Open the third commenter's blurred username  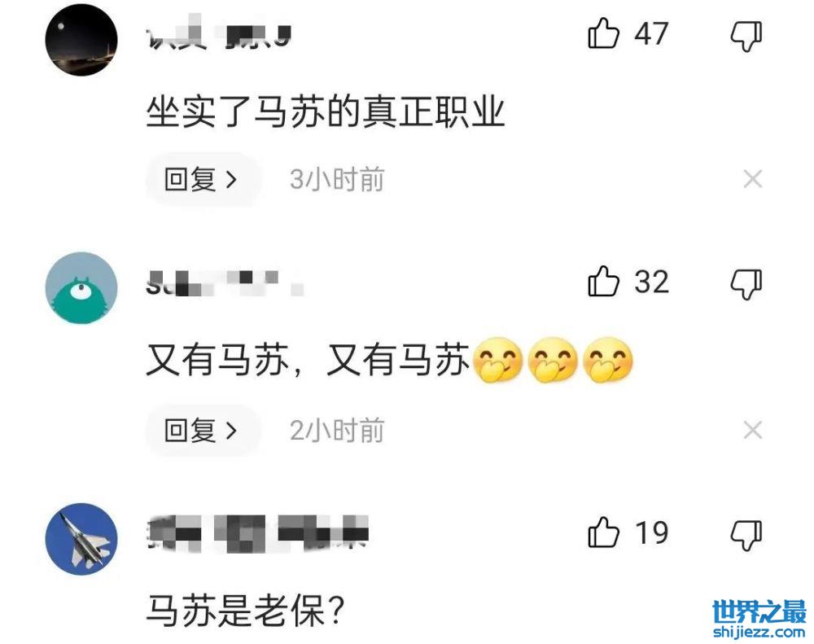258,532
